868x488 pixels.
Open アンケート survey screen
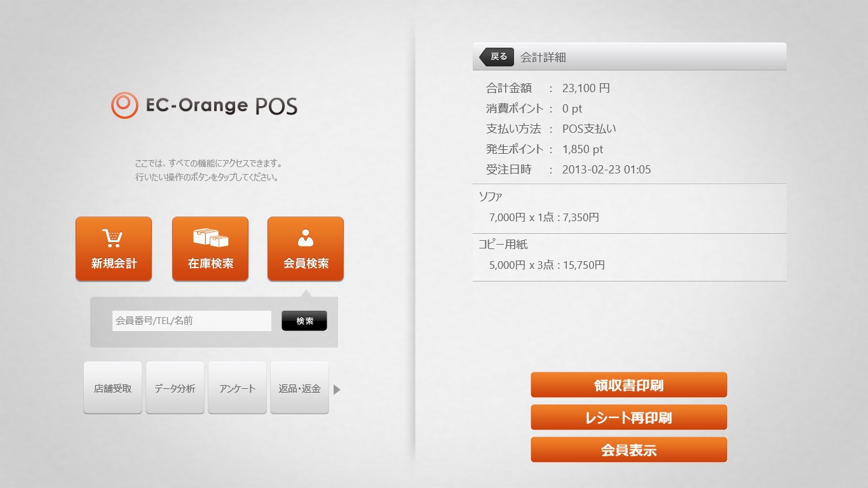[x=237, y=388]
